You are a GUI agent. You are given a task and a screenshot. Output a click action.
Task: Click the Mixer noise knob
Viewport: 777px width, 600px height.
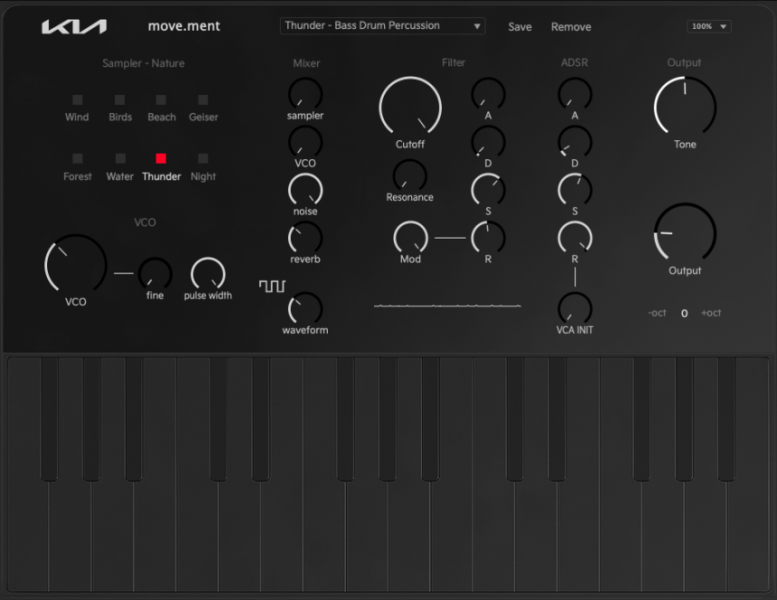click(x=305, y=190)
